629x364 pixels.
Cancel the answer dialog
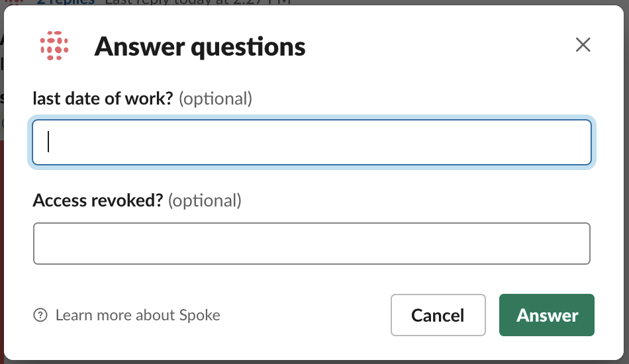pos(438,315)
